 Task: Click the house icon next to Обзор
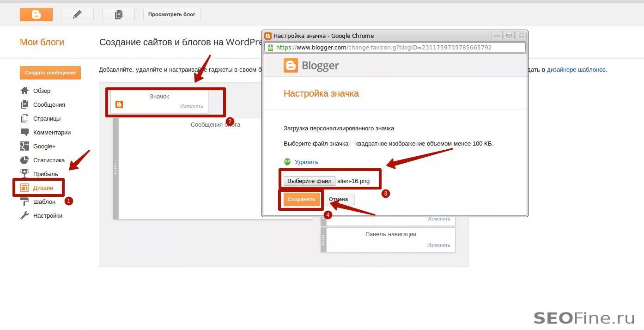coord(24,91)
